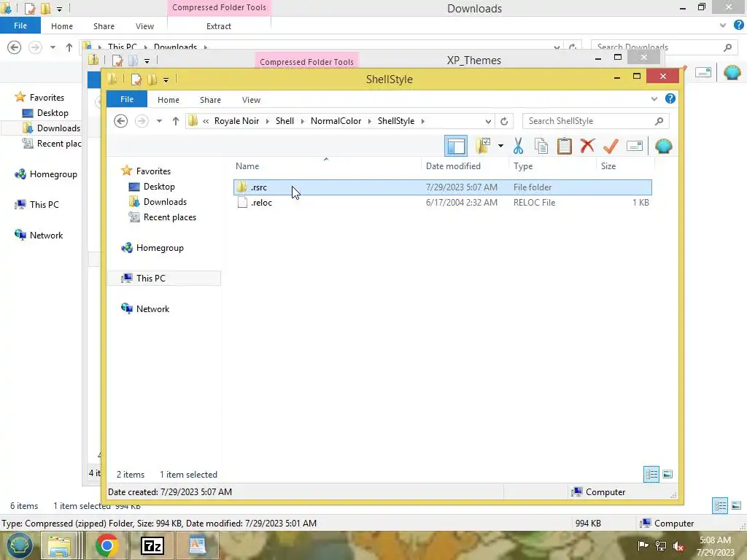Click Extract tab in Downloads window

coord(219,26)
